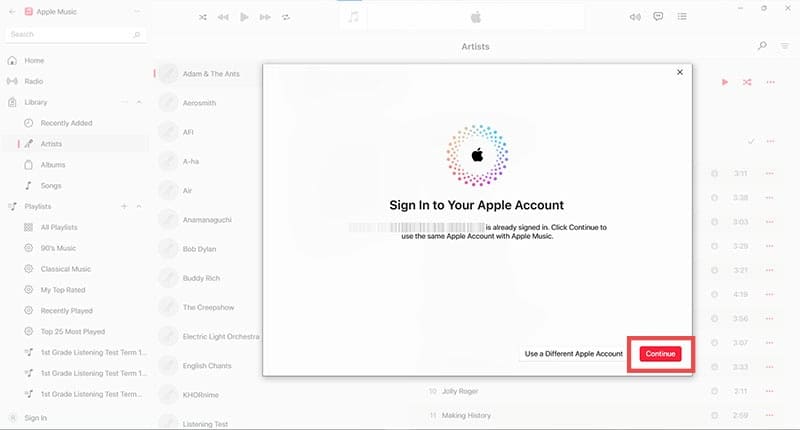The width and height of the screenshot is (800, 430).
Task: Toggle shuffle in the playback bar
Action: pyautogui.click(x=203, y=17)
